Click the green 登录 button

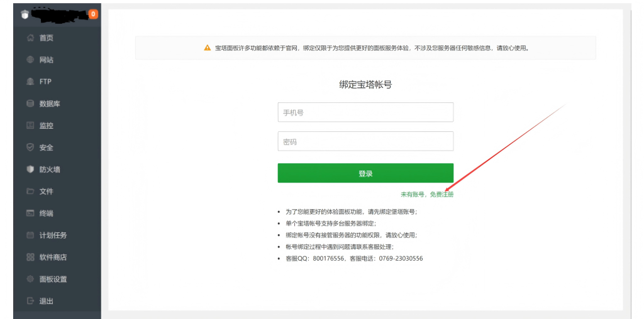point(365,173)
